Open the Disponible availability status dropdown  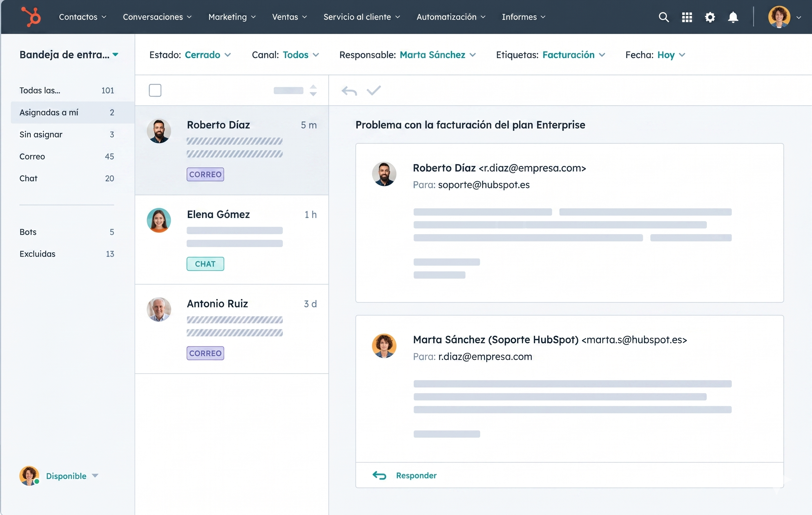point(72,476)
